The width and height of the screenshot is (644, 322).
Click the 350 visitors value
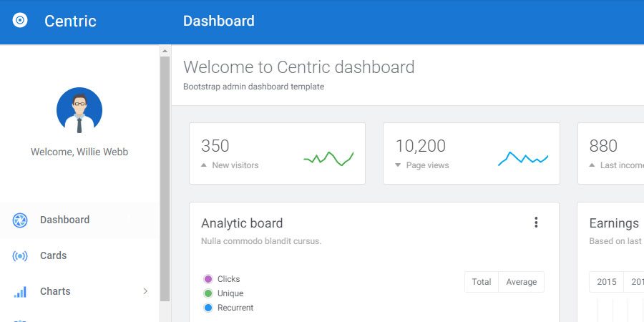(x=215, y=146)
